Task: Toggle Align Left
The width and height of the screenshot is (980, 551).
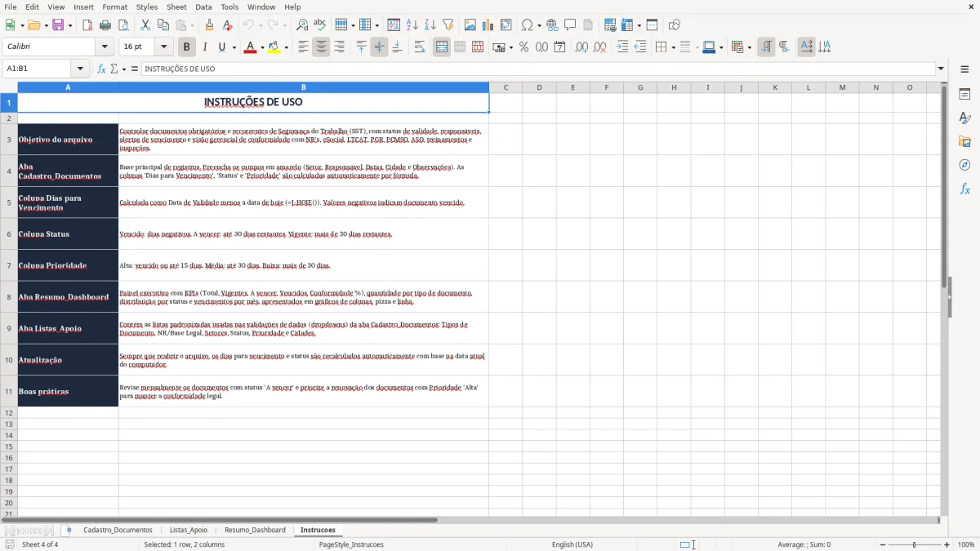Action: 303,47
